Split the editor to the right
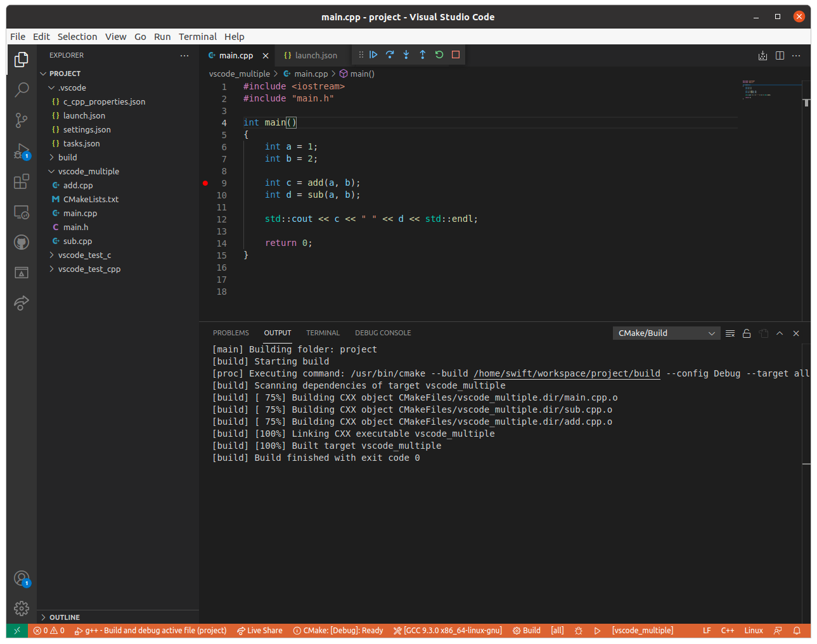 tap(780, 55)
